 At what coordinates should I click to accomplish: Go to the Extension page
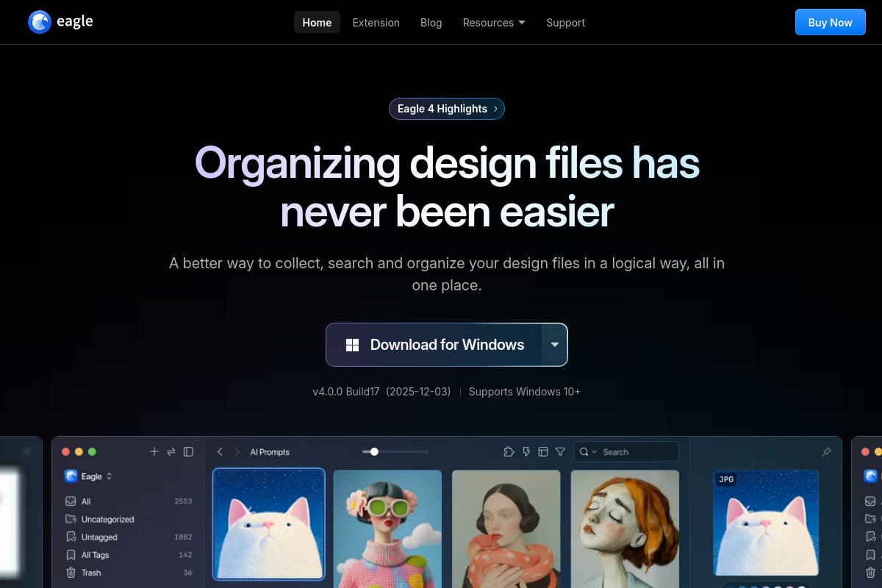tap(376, 22)
